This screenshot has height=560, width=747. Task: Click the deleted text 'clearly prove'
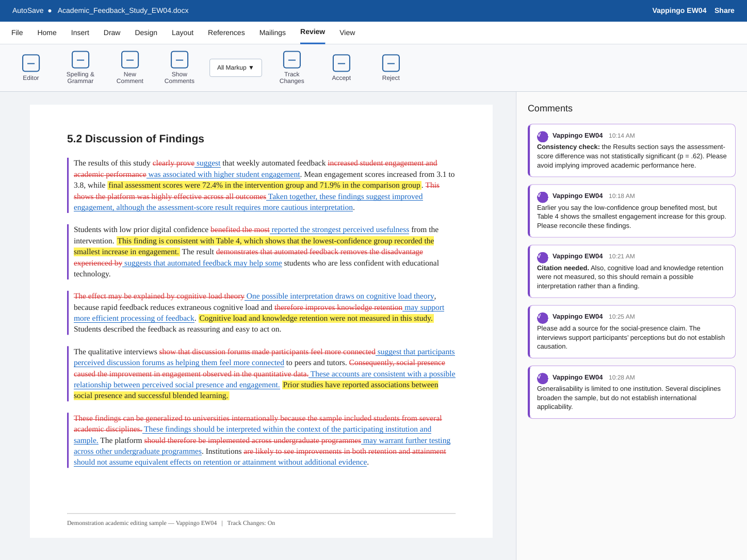tap(173, 163)
